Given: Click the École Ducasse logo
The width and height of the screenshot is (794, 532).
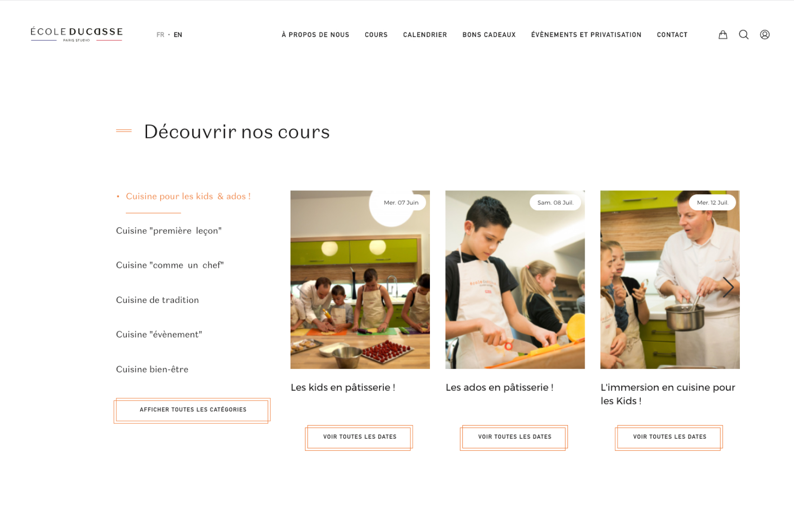Looking at the screenshot, I should (x=76, y=34).
